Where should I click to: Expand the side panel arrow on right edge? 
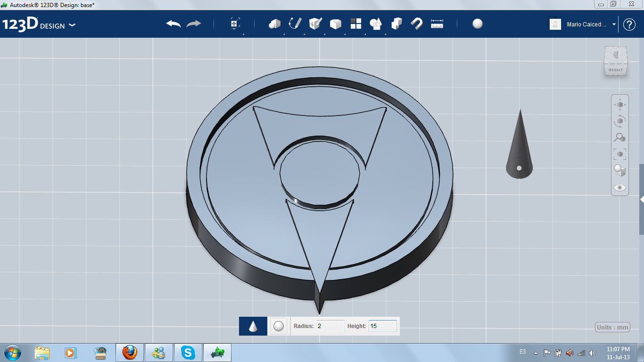tap(642, 199)
